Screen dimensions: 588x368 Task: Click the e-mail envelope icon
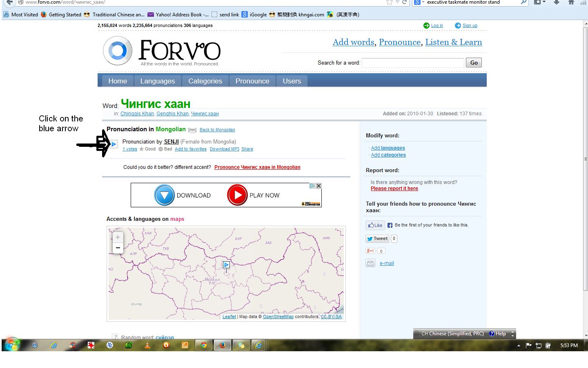[370, 263]
